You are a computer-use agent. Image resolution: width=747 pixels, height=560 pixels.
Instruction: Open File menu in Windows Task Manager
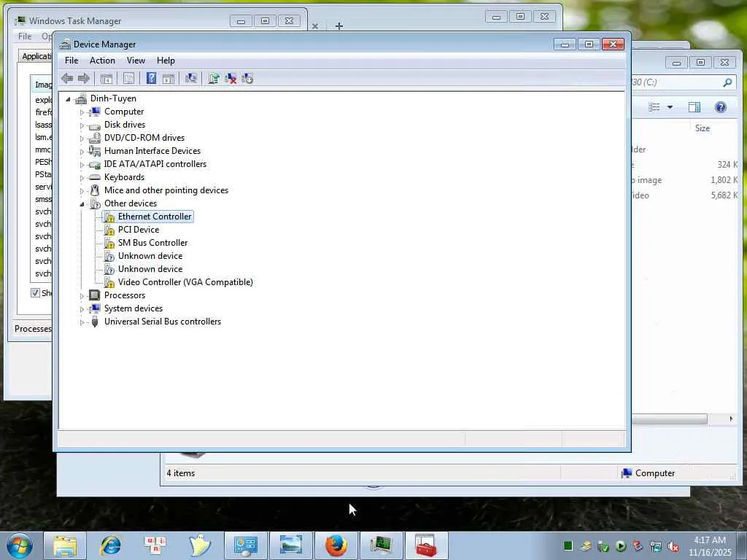click(25, 36)
